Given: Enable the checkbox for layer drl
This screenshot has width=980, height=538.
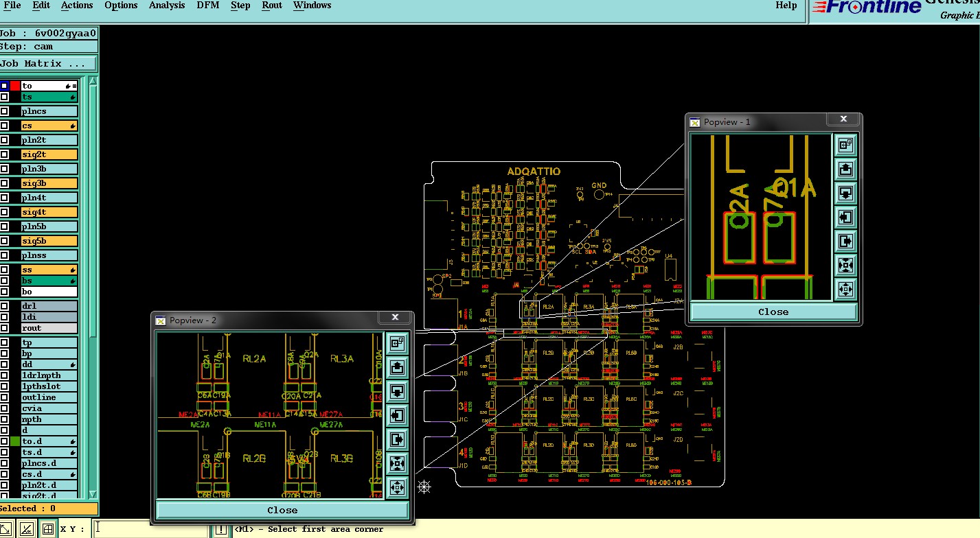Looking at the screenshot, I should tap(4, 306).
